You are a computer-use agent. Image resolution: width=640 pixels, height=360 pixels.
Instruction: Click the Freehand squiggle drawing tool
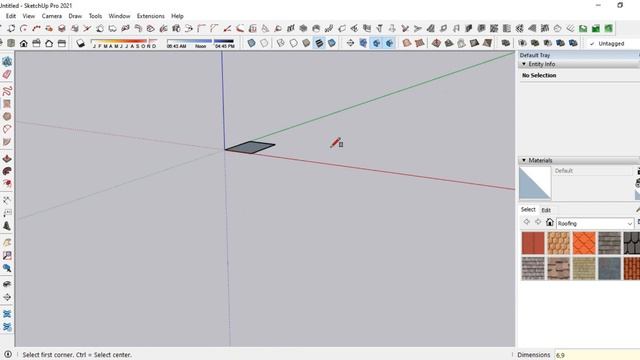7,91
